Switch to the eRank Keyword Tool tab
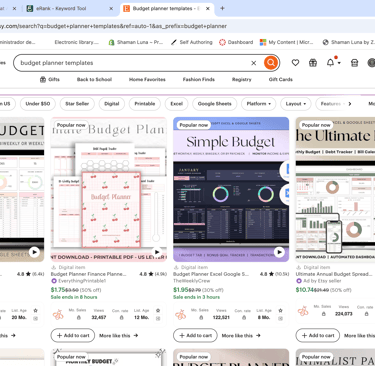 (x=61, y=8)
